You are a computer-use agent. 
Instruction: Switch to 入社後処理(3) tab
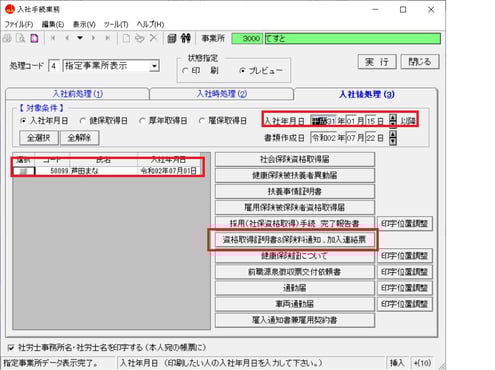(366, 94)
